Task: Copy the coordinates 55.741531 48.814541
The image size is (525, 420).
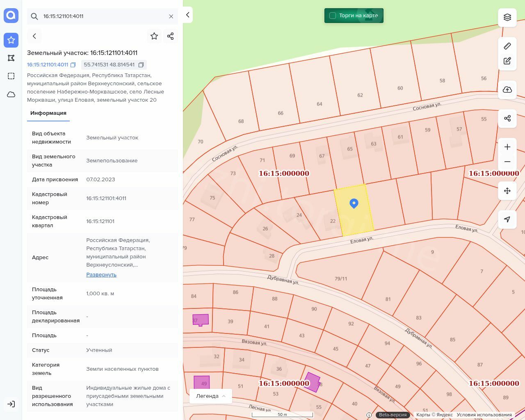Action: (x=141, y=65)
